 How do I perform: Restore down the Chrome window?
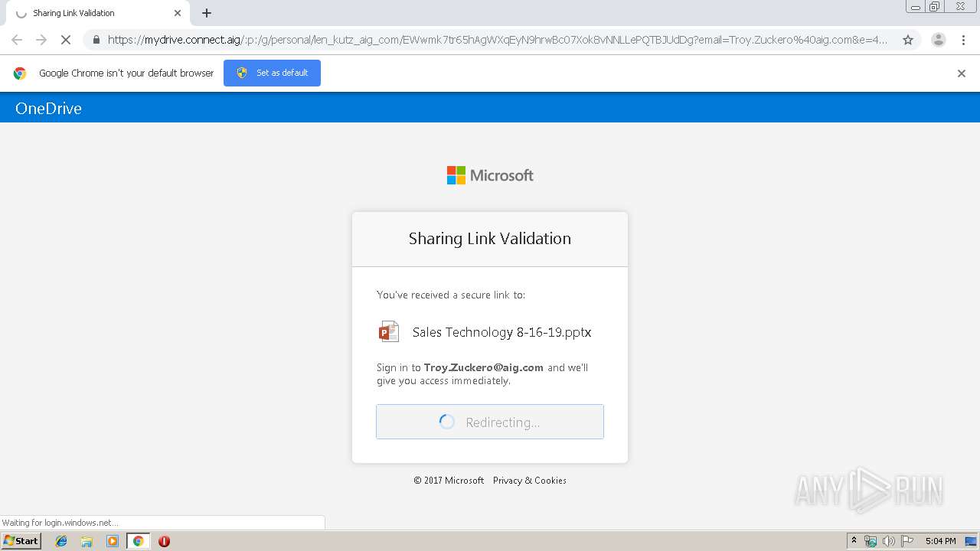[935, 6]
